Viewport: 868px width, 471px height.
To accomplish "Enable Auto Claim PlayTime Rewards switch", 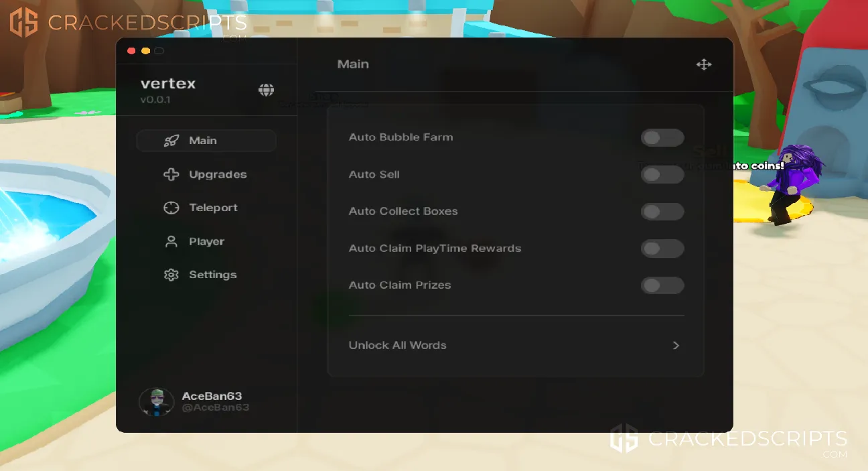I will pyautogui.click(x=662, y=249).
